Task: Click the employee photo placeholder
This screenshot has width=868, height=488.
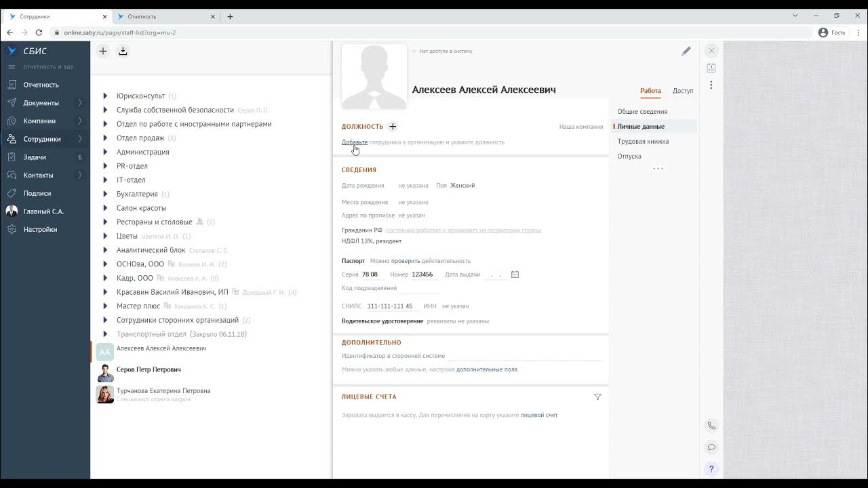Action: click(374, 77)
